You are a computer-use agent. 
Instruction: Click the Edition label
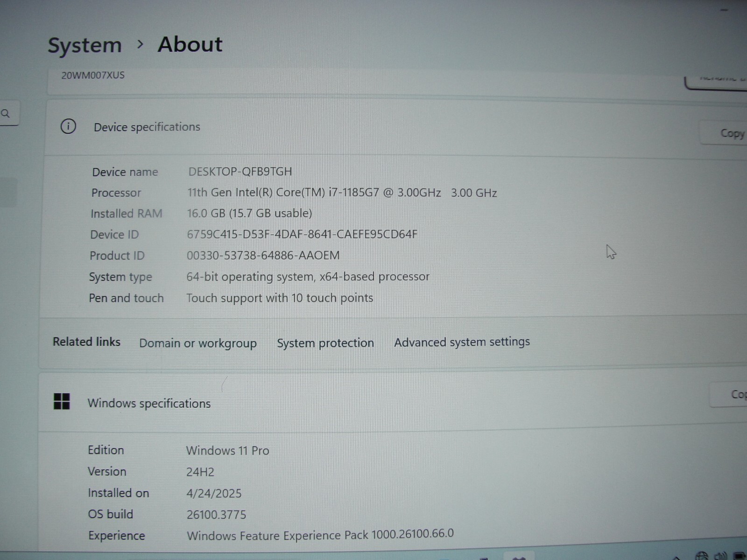106,450
